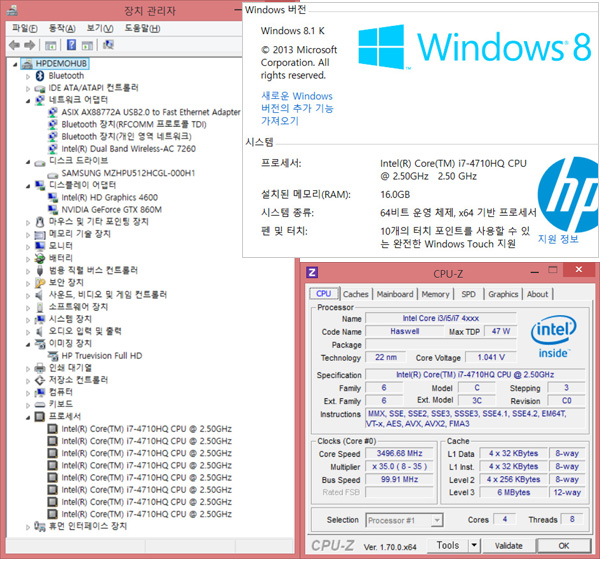Image resolution: width=600 pixels, height=561 pixels.
Task: Click the OK button in CPU-Z
Action: coord(564,546)
